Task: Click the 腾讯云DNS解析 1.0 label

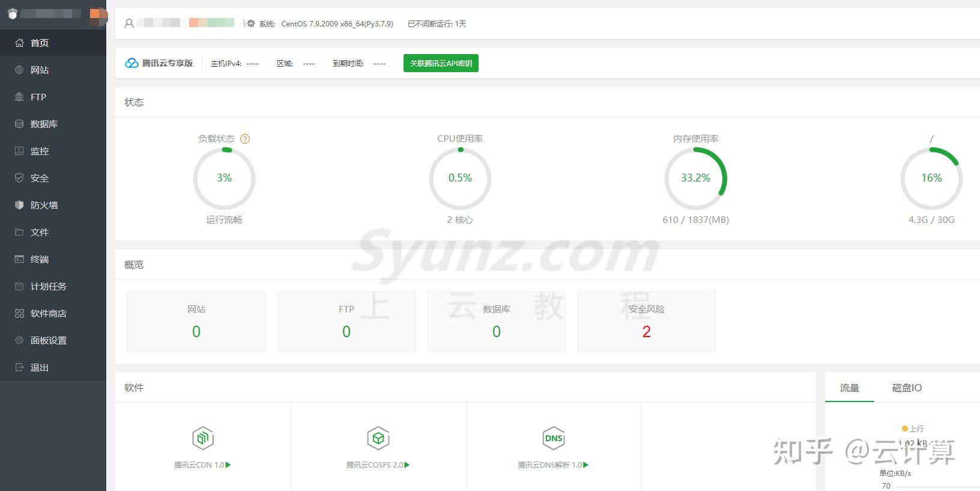Action: 550,465
